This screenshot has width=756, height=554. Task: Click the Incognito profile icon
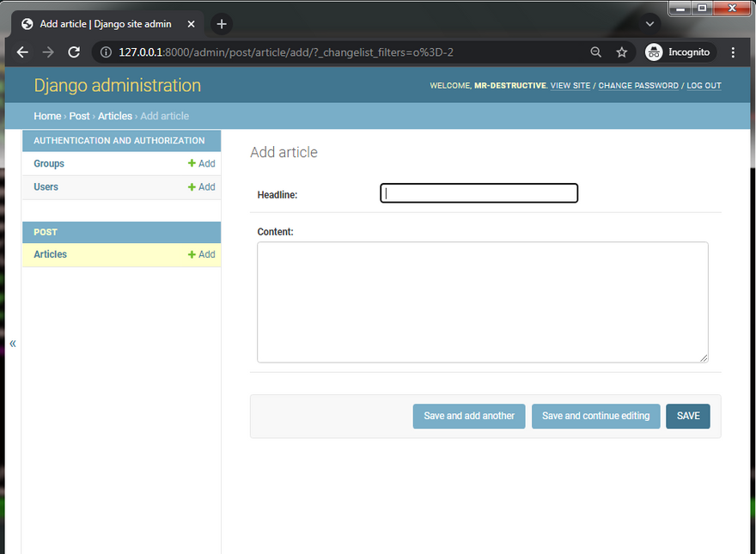point(655,52)
